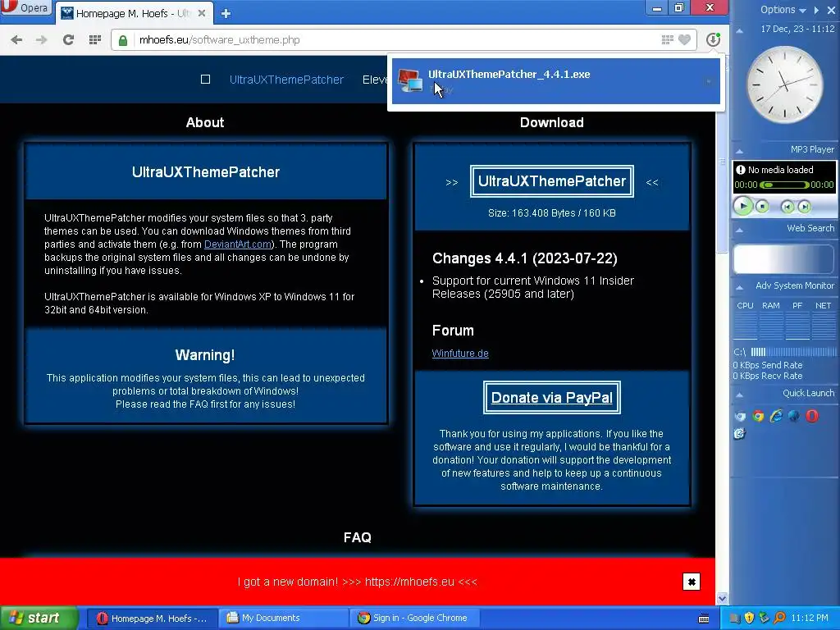Launch Chrome from sidebar Quick Launch
The image size is (840, 630).
pos(758,416)
